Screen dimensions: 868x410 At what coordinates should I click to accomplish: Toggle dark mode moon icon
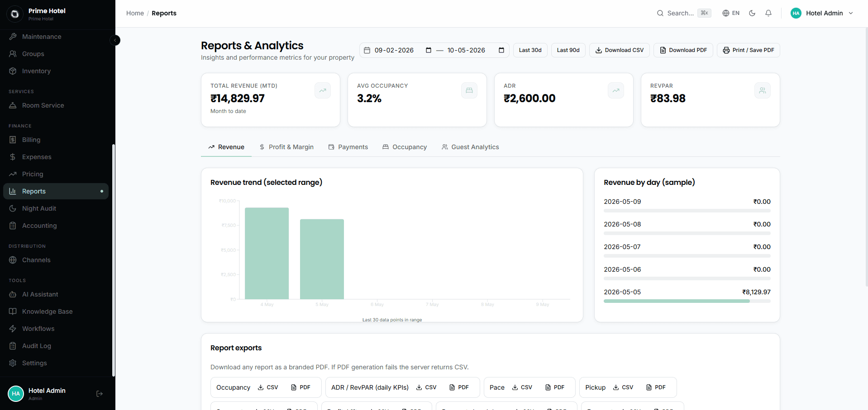tap(752, 13)
